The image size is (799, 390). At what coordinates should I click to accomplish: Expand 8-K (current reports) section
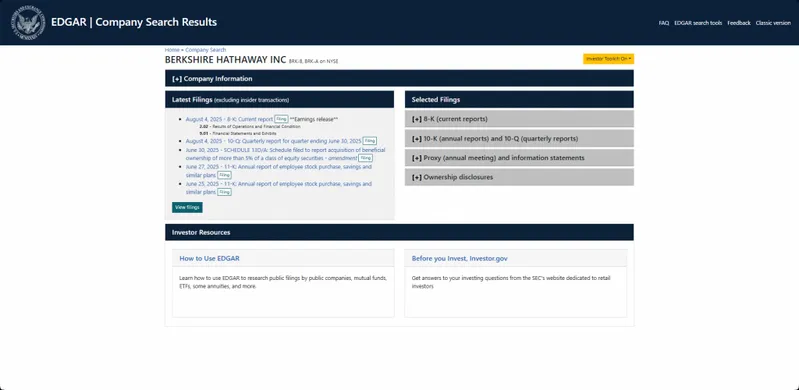click(519, 119)
